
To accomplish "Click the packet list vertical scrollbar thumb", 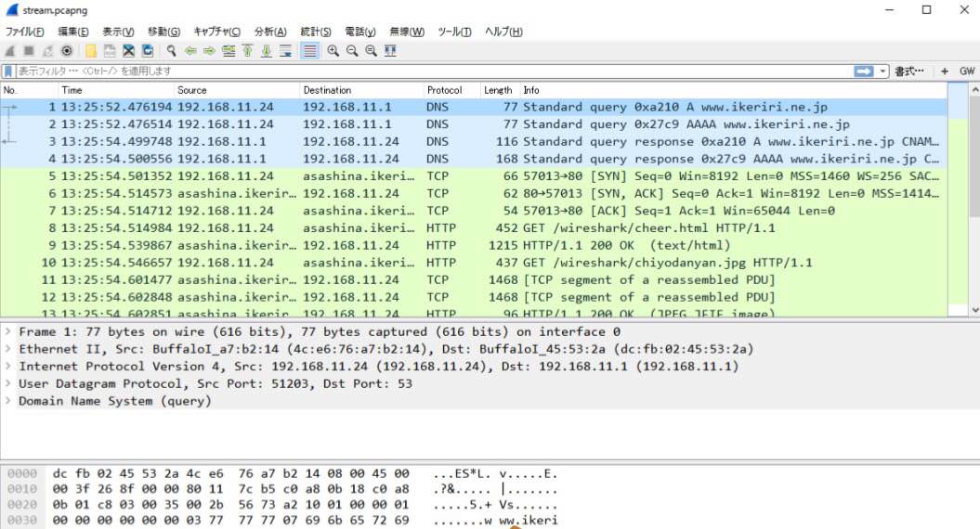I will pos(974,156).
